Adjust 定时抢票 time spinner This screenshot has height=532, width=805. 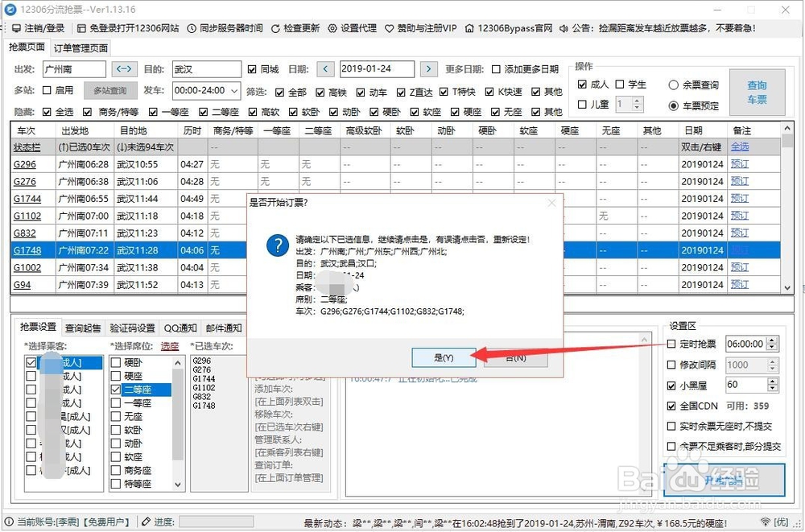(772, 344)
